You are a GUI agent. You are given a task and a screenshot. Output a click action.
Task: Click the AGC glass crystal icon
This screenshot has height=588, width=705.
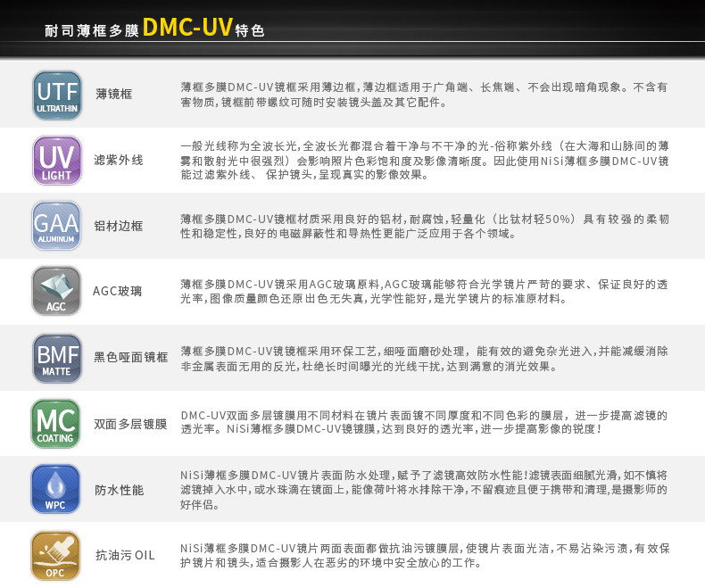(x=56, y=291)
